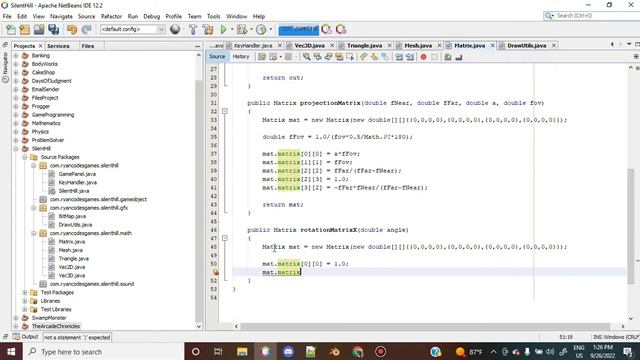The width and height of the screenshot is (640, 360).
Task: Click the Comment icon in editor toolbar
Action: pyautogui.click(x=448, y=57)
